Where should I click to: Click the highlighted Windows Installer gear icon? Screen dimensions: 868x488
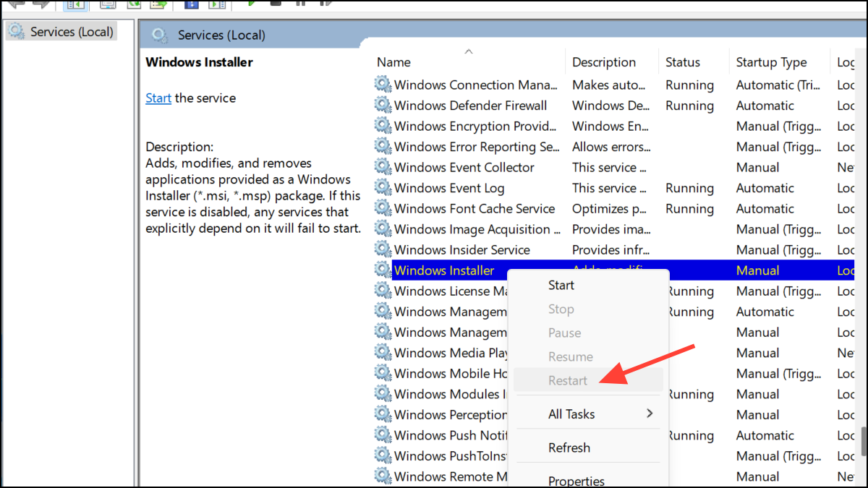(382, 270)
